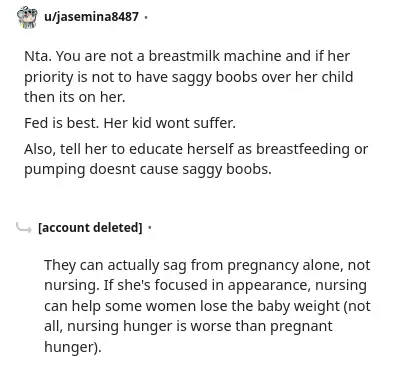
Task: Click the snoo avatar of u/jasemina8487
Action: pyautogui.click(x=27, y=17)
